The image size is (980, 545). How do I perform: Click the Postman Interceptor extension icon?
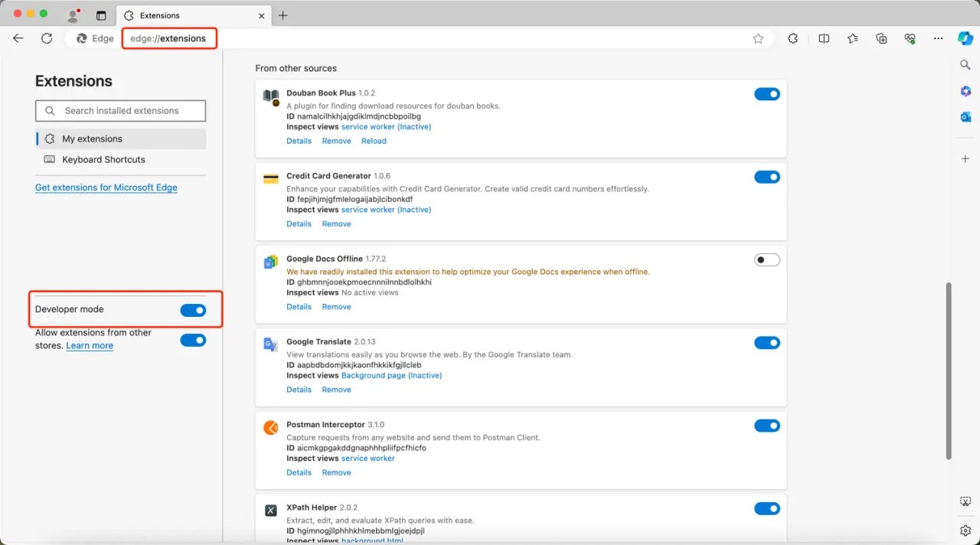pos(271,428)
